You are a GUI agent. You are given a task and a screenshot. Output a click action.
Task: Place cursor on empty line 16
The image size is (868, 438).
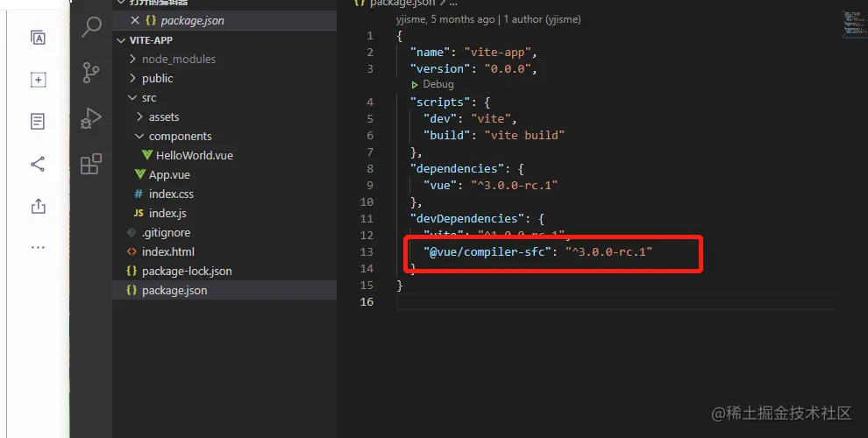click(615, 301)
